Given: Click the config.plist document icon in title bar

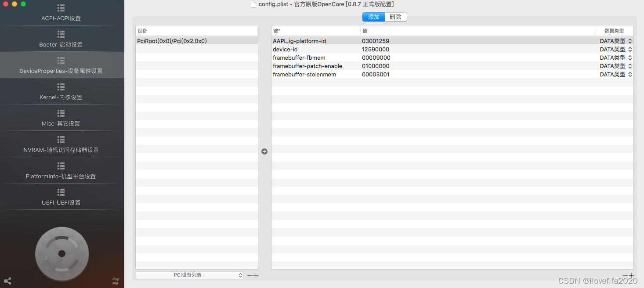Looking at the screenshot, I should click(x=253, y=4).
